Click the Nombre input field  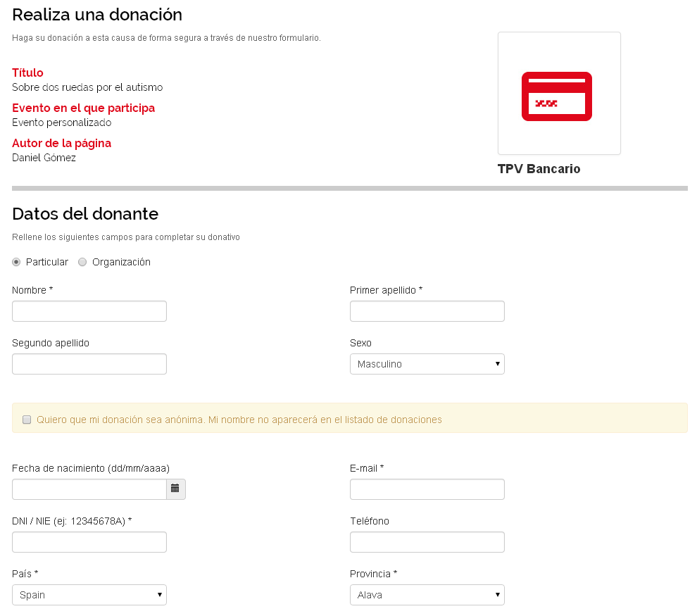(x=89, y=311)
